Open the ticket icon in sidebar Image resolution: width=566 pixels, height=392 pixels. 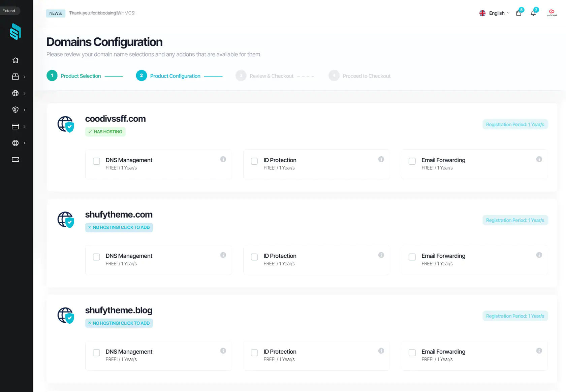click(x=15, y=160)
